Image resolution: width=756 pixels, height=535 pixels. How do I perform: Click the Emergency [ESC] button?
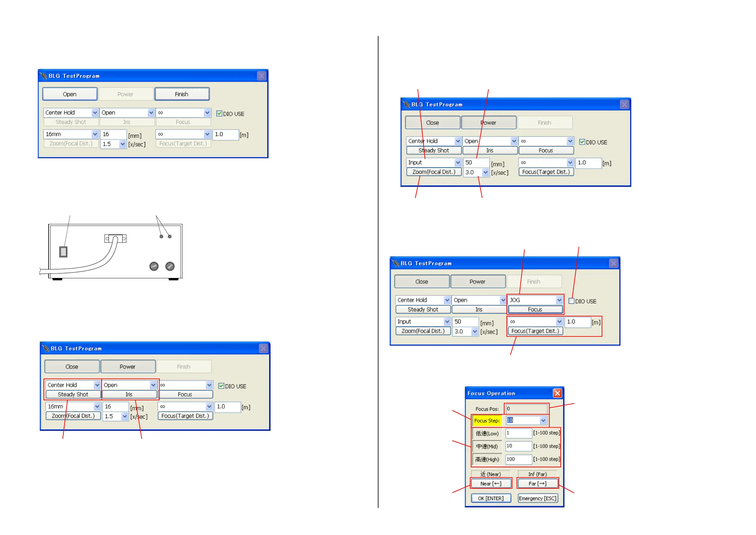coord(537,498)
